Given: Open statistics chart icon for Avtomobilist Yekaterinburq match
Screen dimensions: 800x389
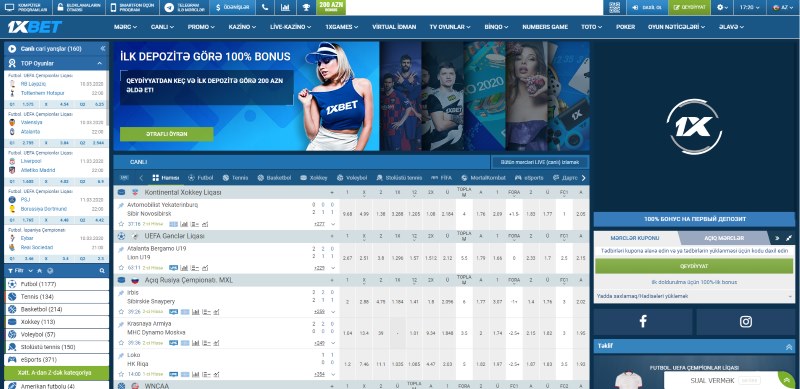Looking at the screenshot, I should 184,224.
